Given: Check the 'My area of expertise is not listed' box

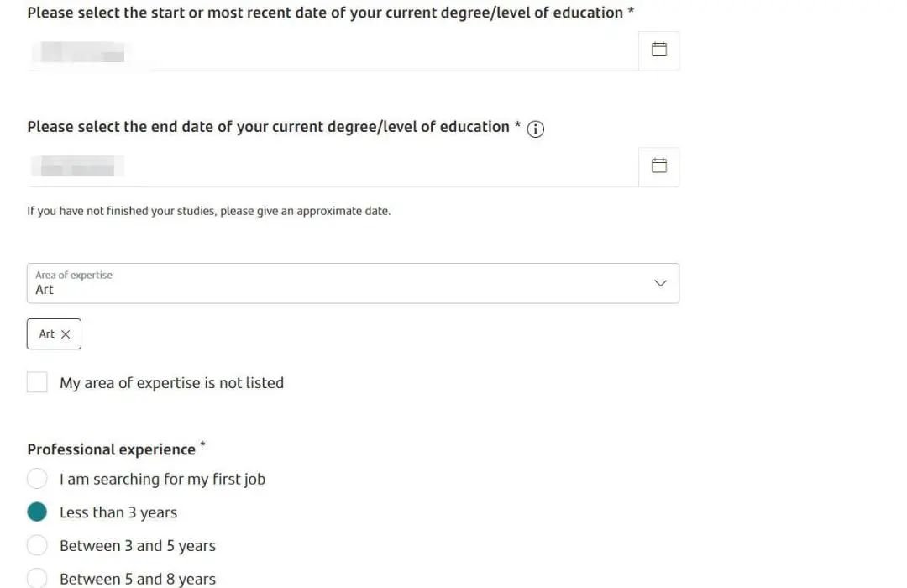Looking at the screenshot, I should point(37,382).
